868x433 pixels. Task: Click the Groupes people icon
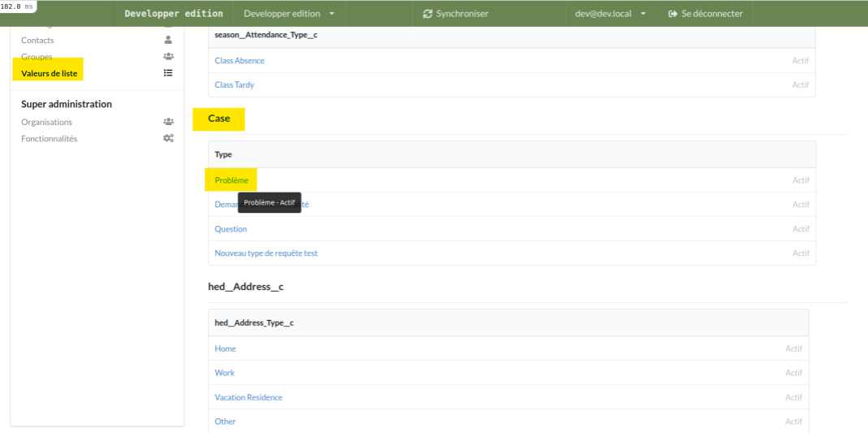[x=168, y=57]
